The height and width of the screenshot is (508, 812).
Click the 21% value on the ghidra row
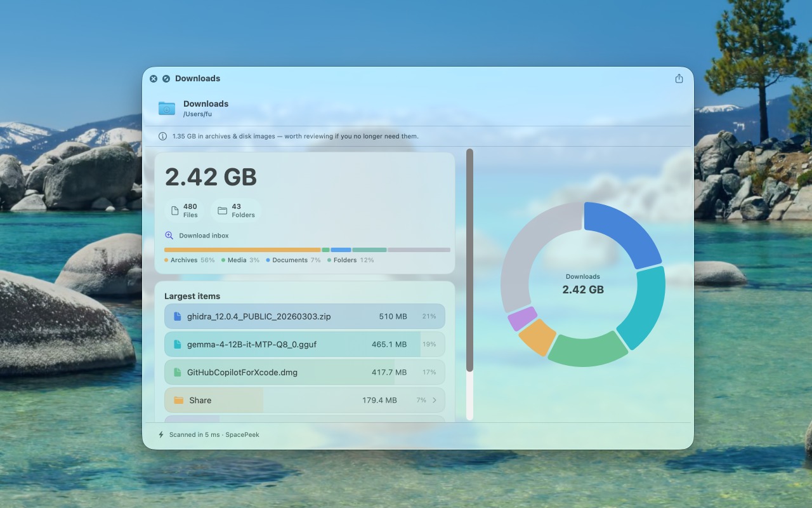point(429,316)
